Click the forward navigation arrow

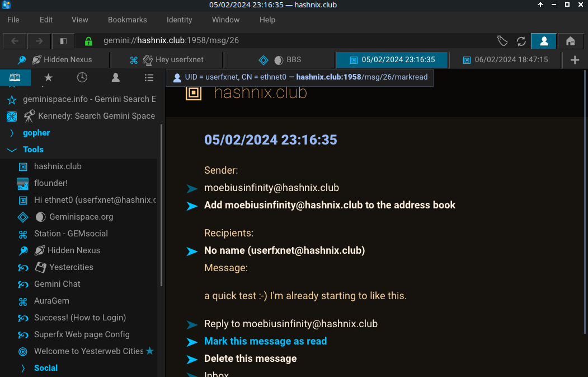[39, 41]
